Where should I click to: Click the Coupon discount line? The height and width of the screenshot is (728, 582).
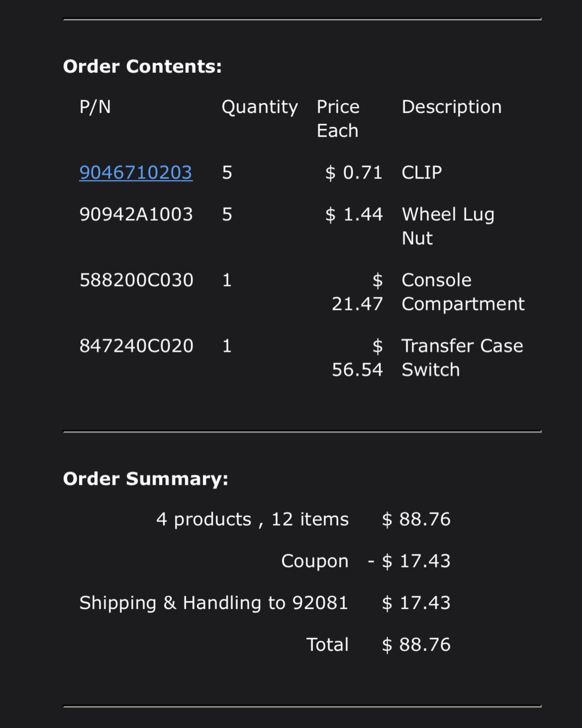pyautogui.click(x=365, y=561)
